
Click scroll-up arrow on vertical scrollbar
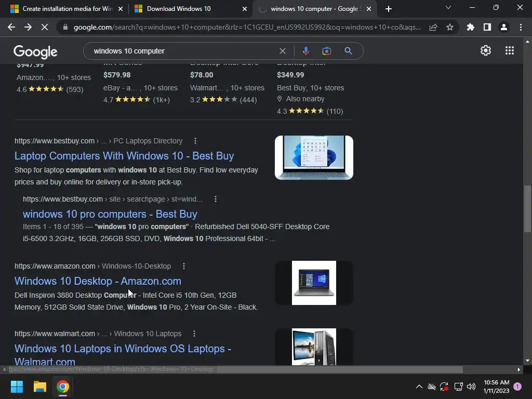[x=527, y=42]
